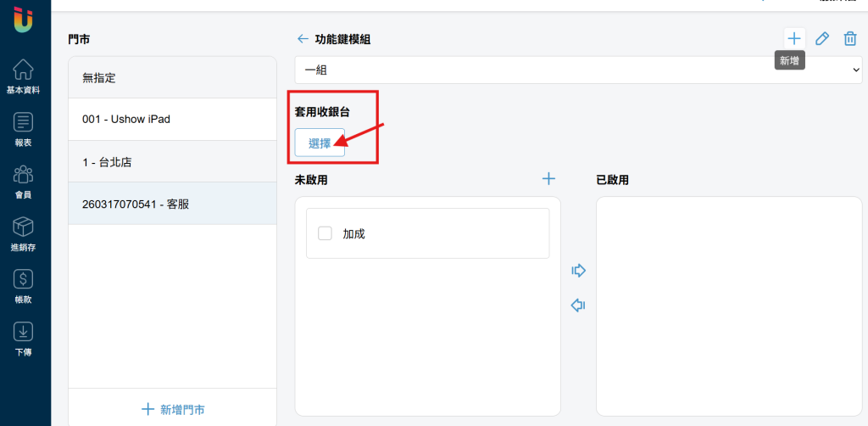Open the 報表 reports icon
This screenshot has width=868, height=426.
coord(23,122)
